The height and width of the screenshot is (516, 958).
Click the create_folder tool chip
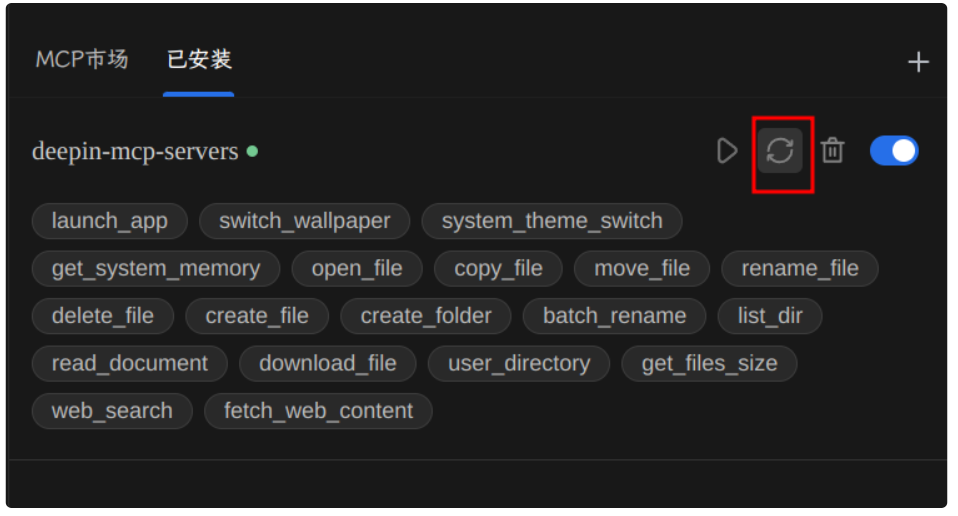426,316
